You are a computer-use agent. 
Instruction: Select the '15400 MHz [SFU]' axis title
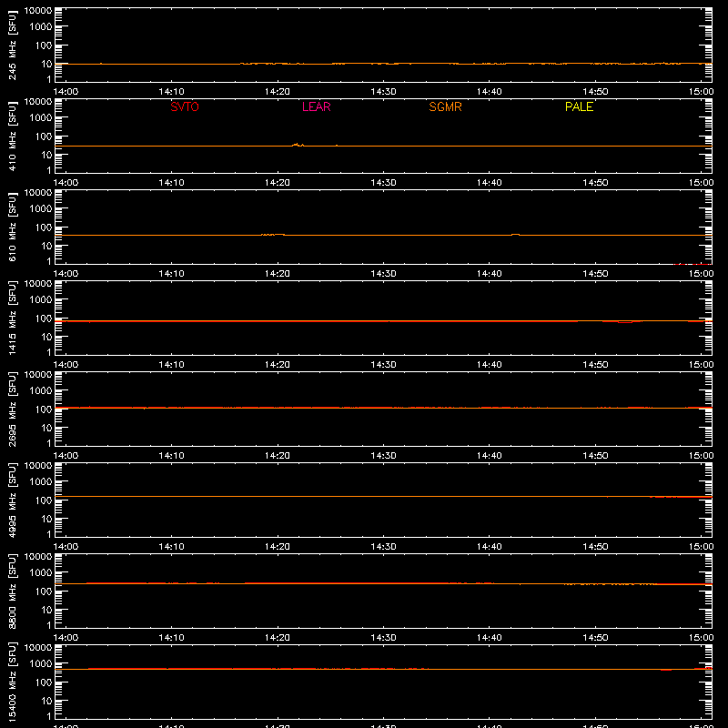pyautogui.click(x=12, y=682)
